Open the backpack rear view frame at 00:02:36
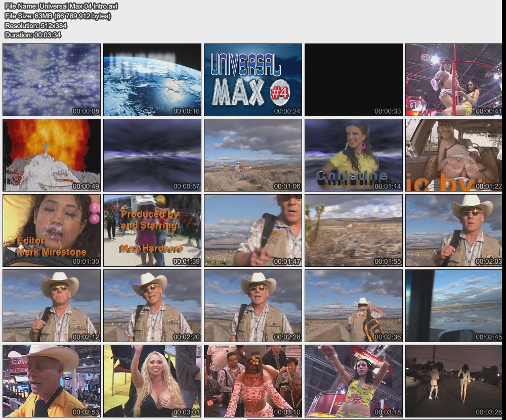Viewport: 506px width, 420px height. click(353, 306)
